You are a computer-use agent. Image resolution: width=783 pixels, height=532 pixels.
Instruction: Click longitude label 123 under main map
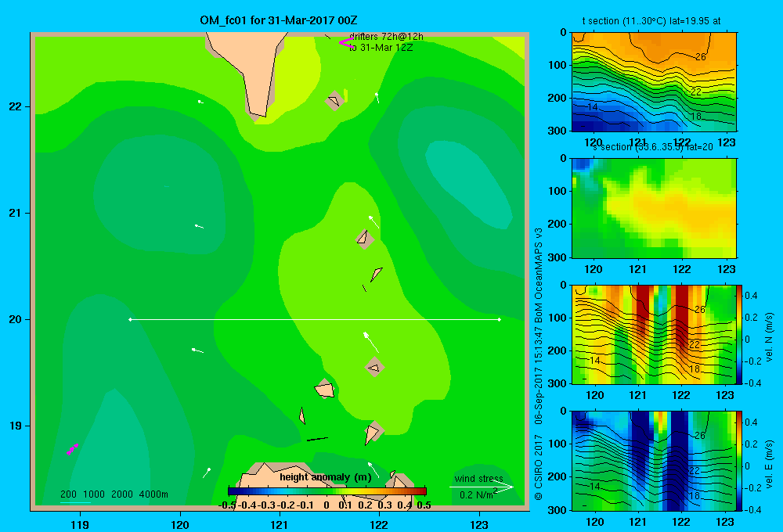point(479,524)
